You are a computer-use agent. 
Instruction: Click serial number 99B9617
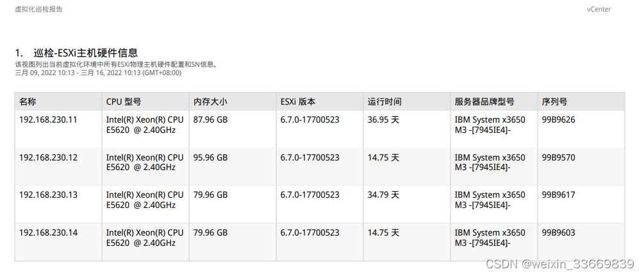coord(559,195)
